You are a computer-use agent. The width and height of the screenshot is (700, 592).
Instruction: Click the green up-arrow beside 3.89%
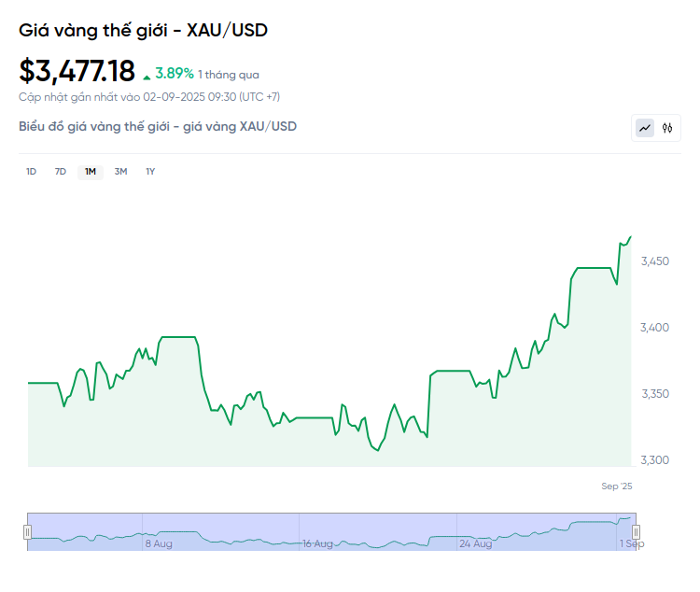147,76
